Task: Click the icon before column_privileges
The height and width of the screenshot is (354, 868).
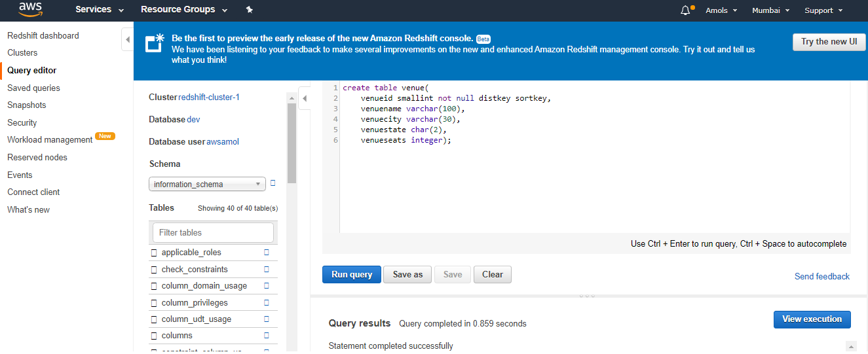Action: [x=154, y=303]
